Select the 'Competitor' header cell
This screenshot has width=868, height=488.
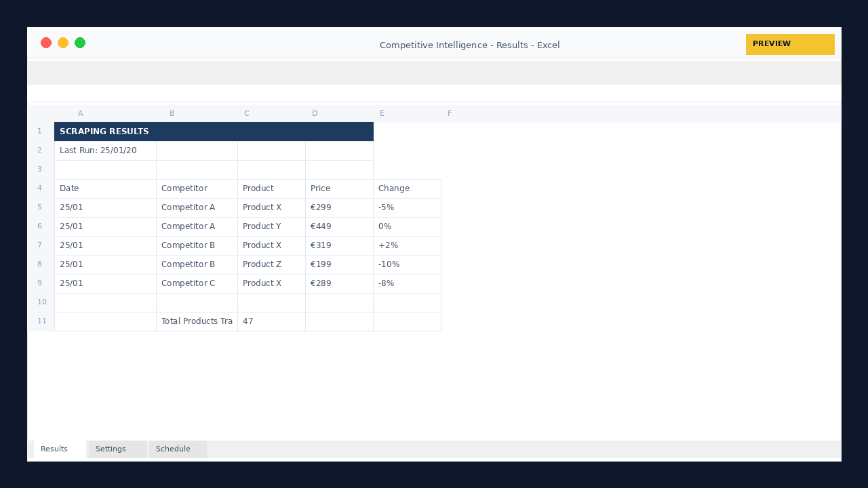[x=197, y=188]
